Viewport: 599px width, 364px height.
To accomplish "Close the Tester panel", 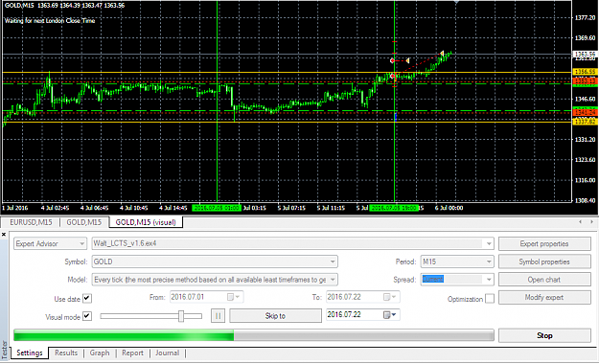I will [4, 234].
